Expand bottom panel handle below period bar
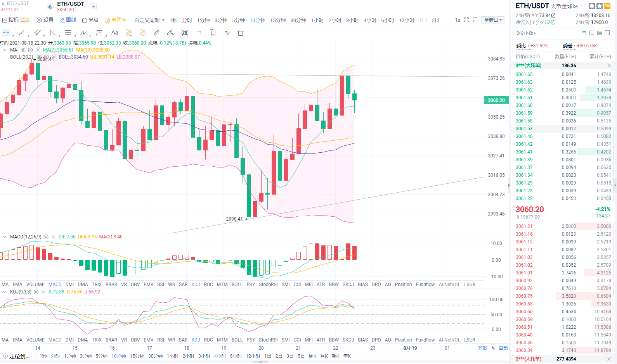Screen dimensions: 617x364 pos(261,362)
